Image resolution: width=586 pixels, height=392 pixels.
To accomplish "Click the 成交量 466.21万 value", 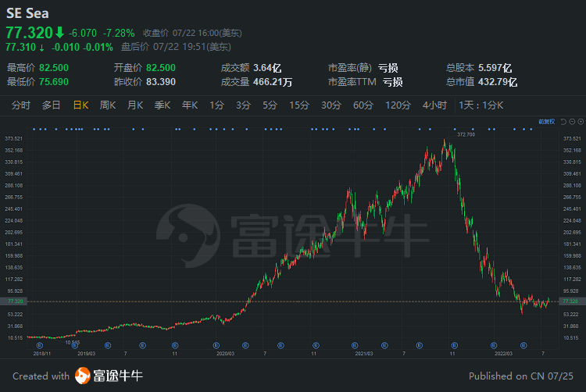I will (273, 82).
